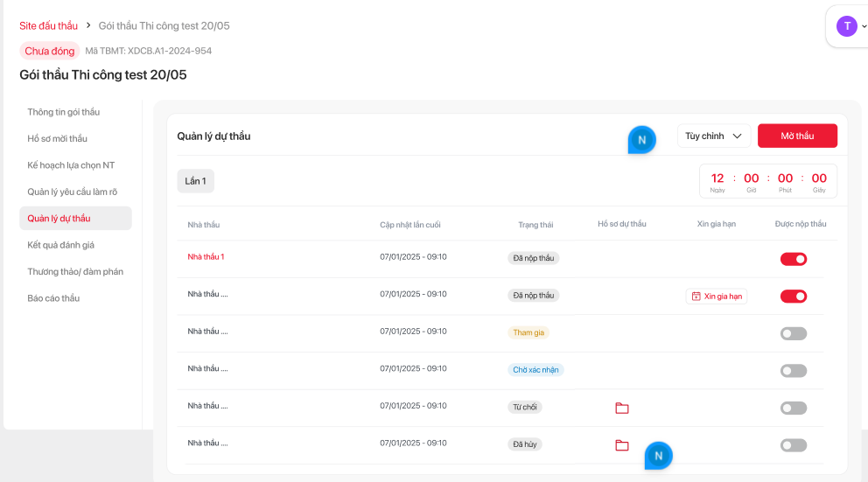The image size is (868, 482).
Task: Open the Nhà thầu 1 link
Action: coord(206,257)
